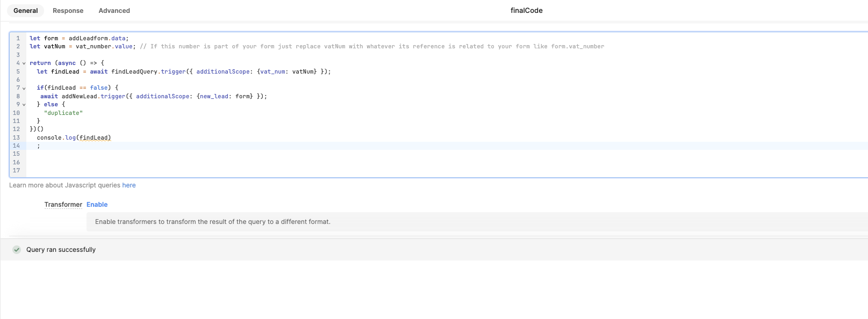This screenshot has height=319, width=868.
Task: Click in the empty line 17 of editor
Action: click(x=446, y=171)
